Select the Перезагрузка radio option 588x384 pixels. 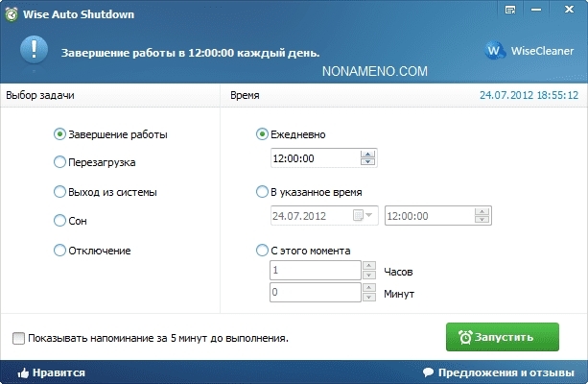pyautogui.click(x=59, y=162)
